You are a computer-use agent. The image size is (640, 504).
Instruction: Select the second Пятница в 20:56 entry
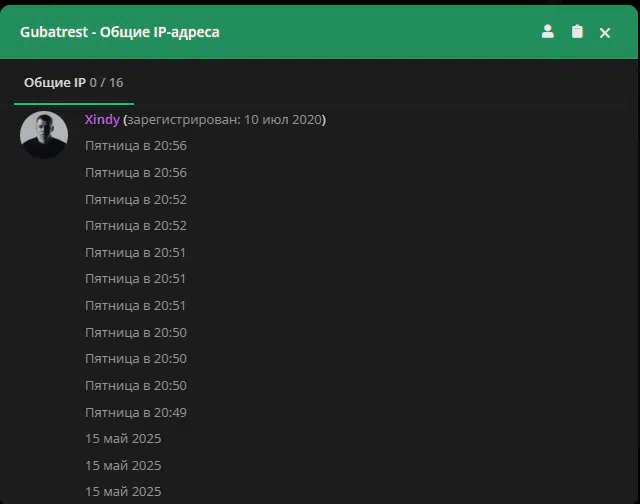click(136, 173)
